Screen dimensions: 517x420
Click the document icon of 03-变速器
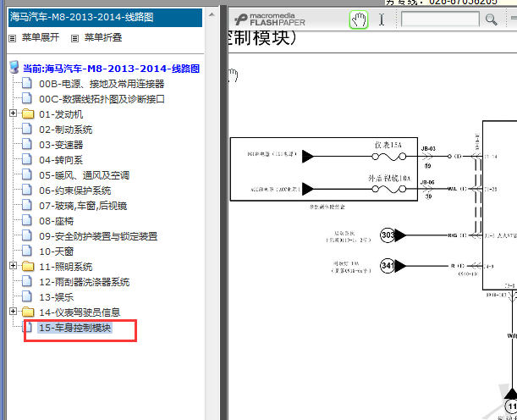[27, 144]
